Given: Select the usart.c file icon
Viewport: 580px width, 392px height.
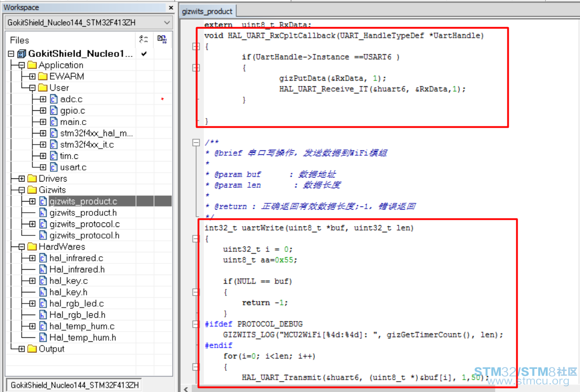Looking at the screenshot, I should click(x=53, y=167).
